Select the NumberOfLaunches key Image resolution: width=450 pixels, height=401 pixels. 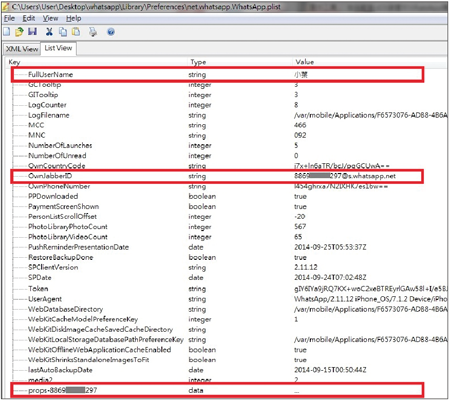point(60,146)
